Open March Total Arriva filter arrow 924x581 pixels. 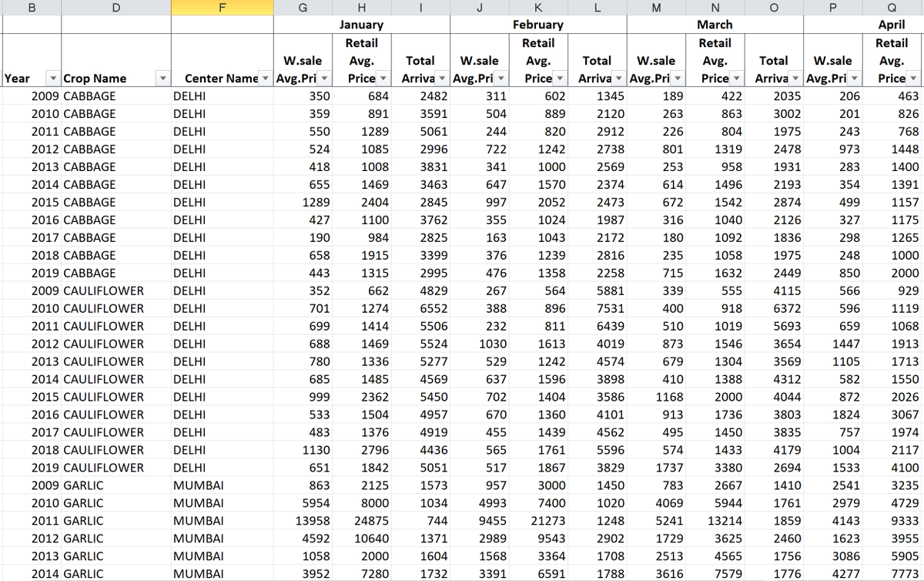797,79
